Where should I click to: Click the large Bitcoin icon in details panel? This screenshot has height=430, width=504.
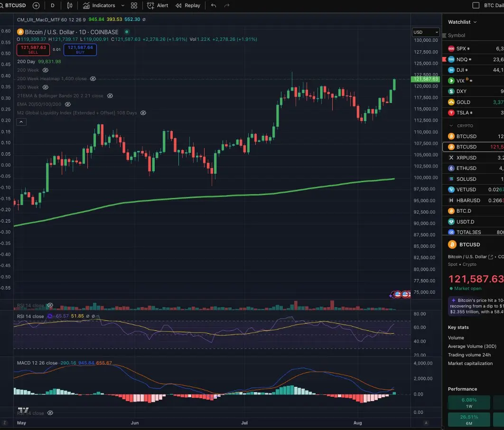tap(452, 244)
